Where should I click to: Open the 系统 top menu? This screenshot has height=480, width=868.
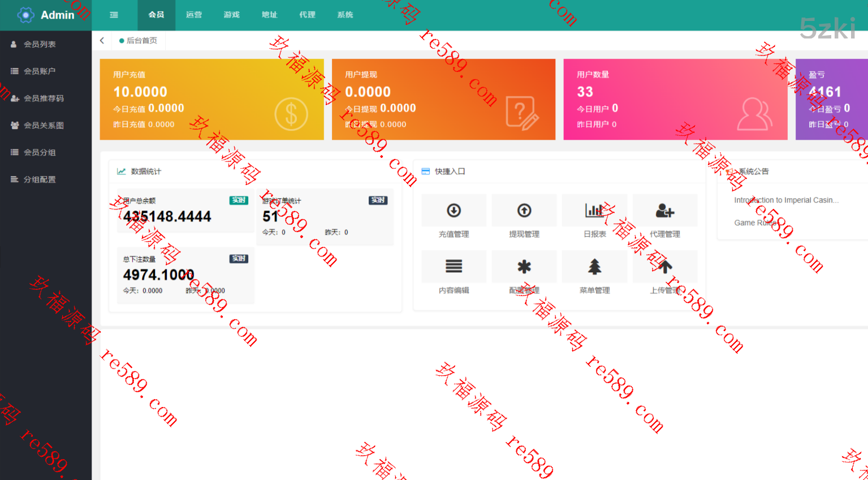pyautogui.click(x=345, y=15)
